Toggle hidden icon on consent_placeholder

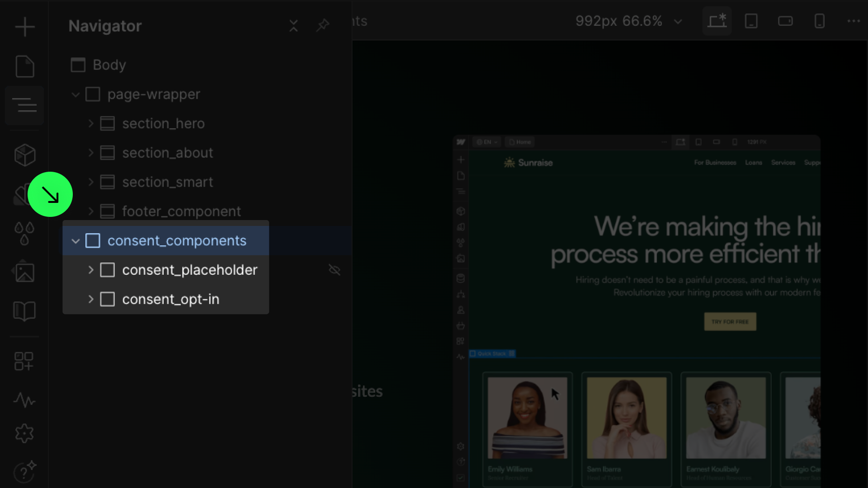[334, 270]
